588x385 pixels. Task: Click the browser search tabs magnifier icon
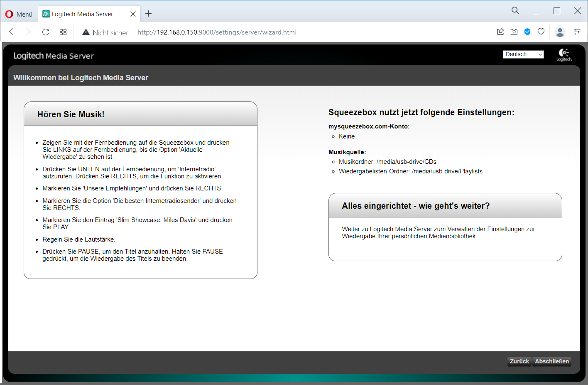[515, 10]
